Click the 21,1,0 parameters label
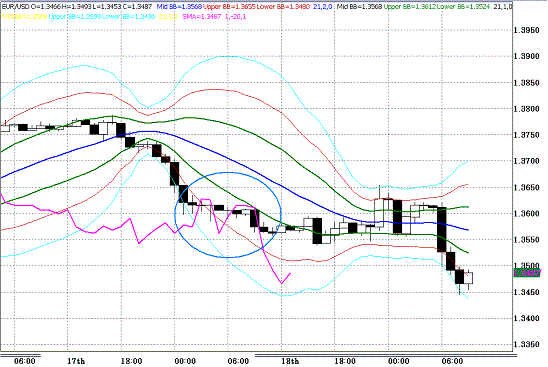Image resolution: width=548 pixels, height=367 pixels. pos(503,7)
